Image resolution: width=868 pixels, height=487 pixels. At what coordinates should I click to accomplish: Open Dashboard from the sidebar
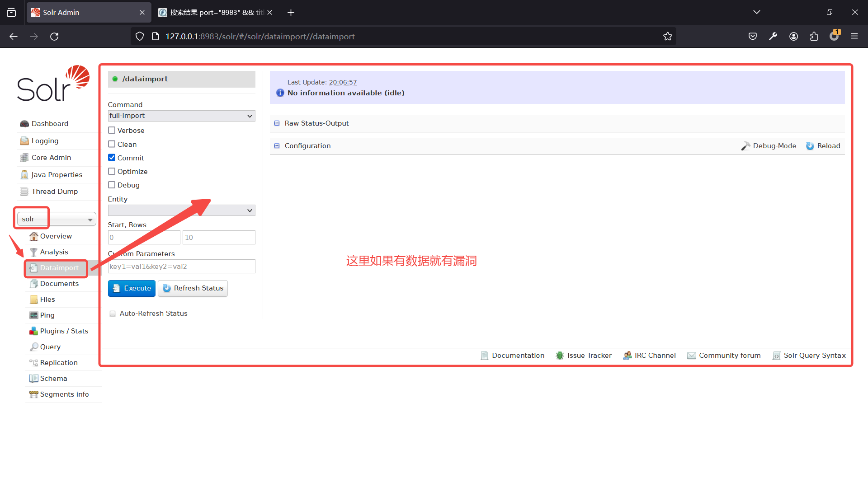50,124
